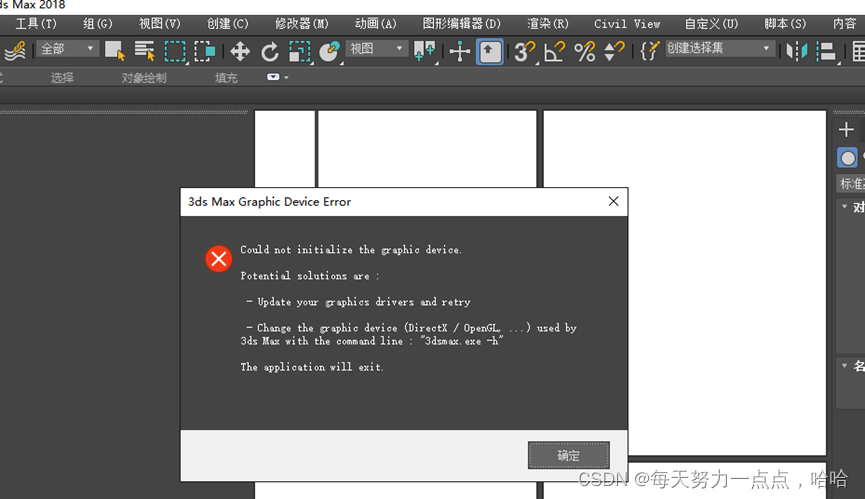Open the 工具(T) menu
Image resolution: width=865 pixels, height=499 pixels.
point(36,24)
